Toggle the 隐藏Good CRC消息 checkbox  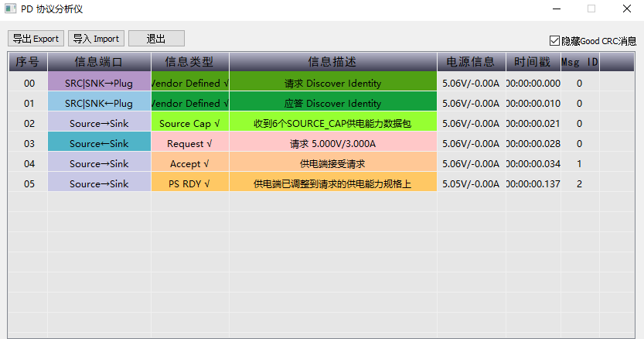point(554,41)
